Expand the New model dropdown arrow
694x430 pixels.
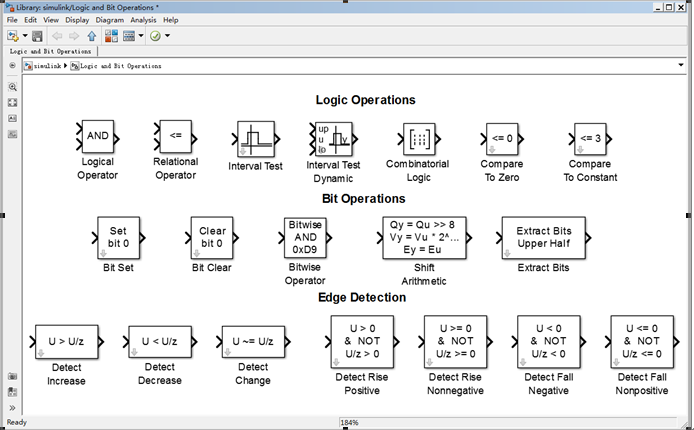tap(25, 36)
